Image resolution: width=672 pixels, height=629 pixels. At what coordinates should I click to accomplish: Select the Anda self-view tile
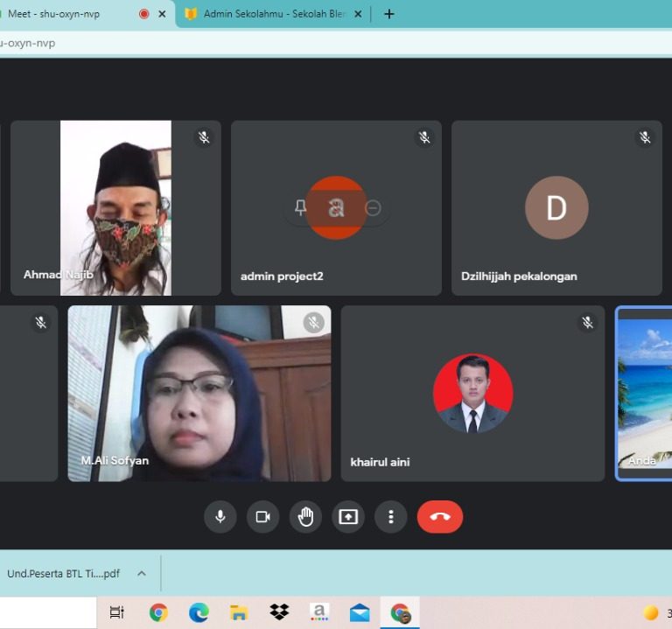tap(644, 394)
